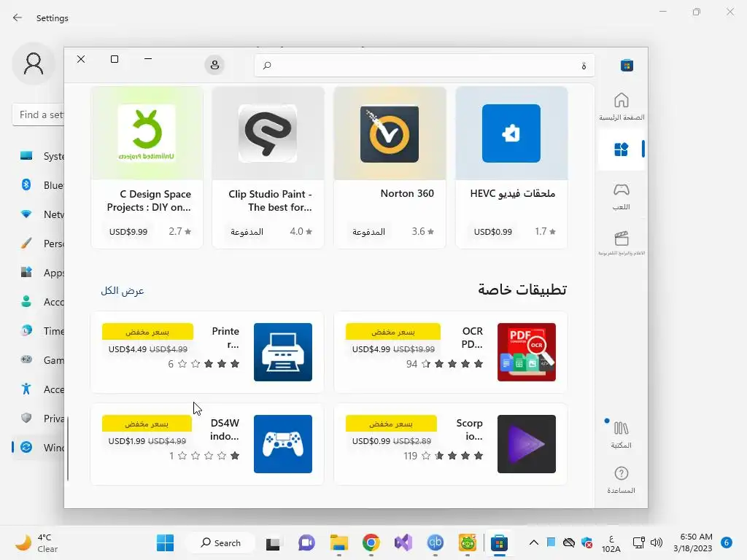The width and height of the screenshot is (747, 560).
Task: Click the discount badge on the Printer app
Action: (x=147, y=332)
